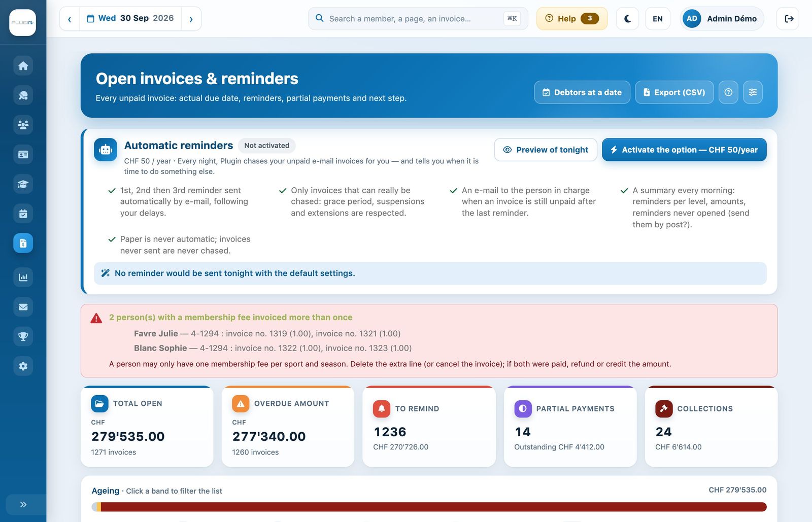Click the Total Open folder icon
The height and width of the screenshot is (522, 812).
99,404
